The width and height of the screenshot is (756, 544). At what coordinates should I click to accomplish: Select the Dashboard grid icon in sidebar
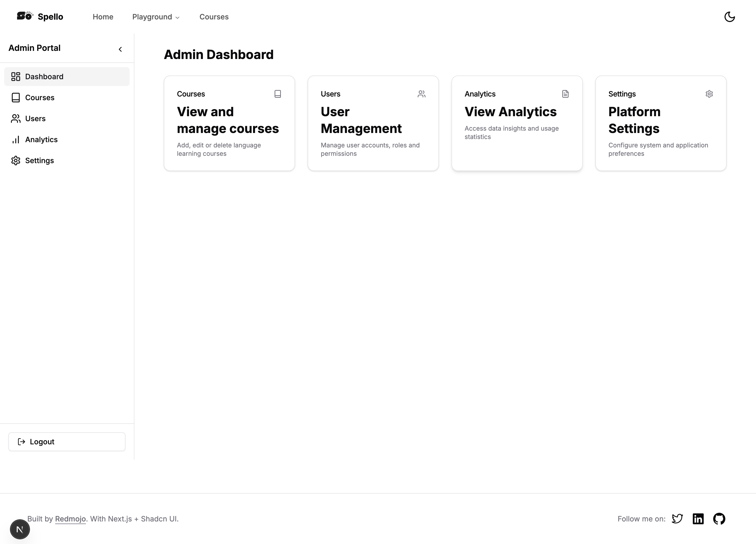[16, 77]
